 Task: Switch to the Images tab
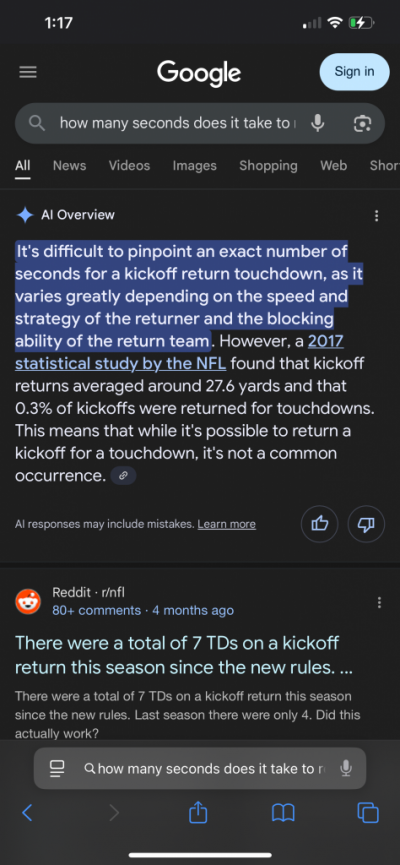coord(194,165)
